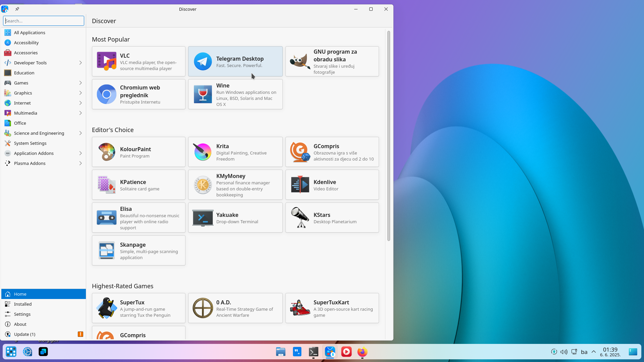
Task: Click the 0 A.D. emblem icon
Action: tap(203, 308)
